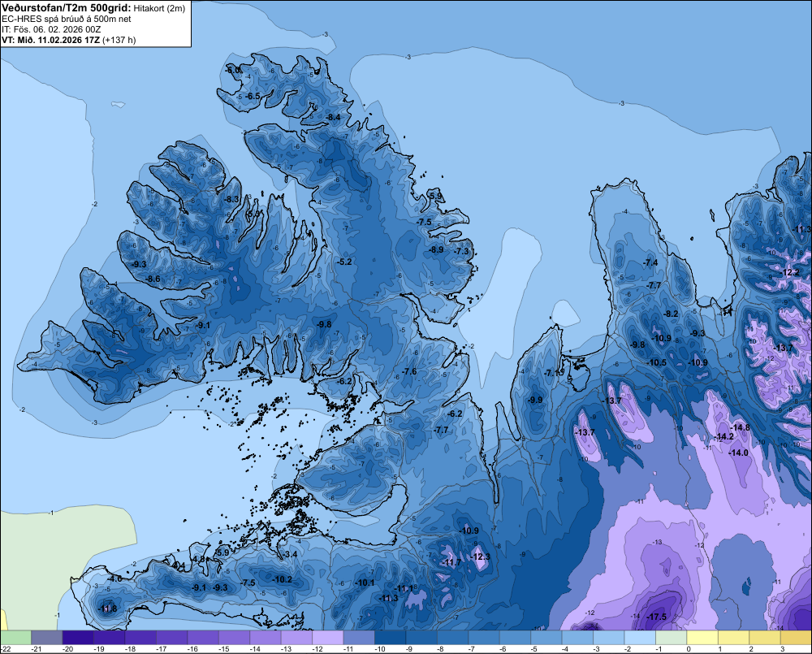
Task: Click the -12.3 temperature value
Action: [x=480, y=557]
